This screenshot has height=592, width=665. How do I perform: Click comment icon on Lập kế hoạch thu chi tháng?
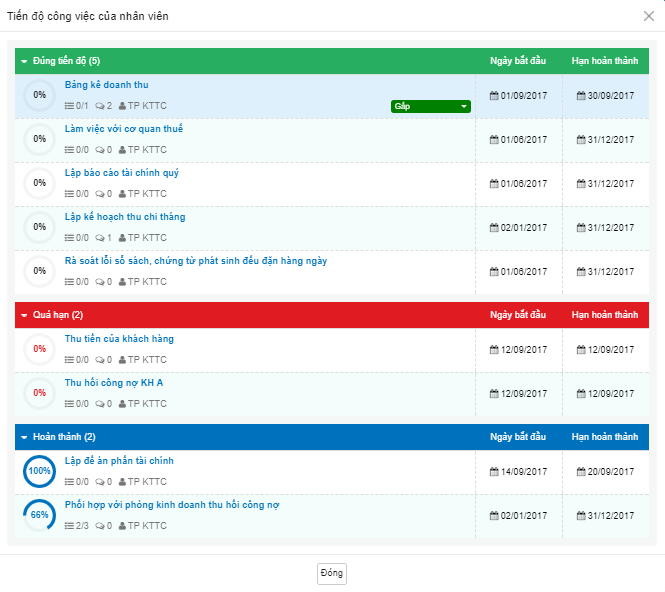[99, 238]
